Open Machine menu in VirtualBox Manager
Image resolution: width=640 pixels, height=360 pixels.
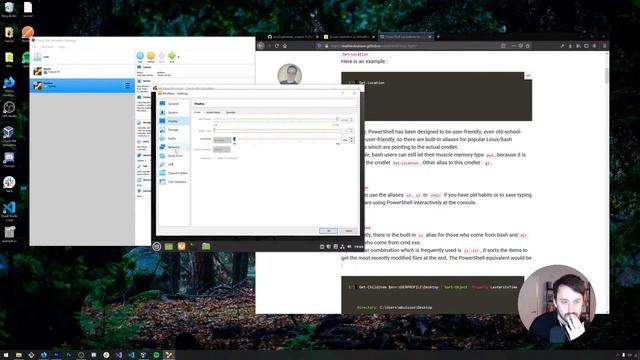[48, 47]
